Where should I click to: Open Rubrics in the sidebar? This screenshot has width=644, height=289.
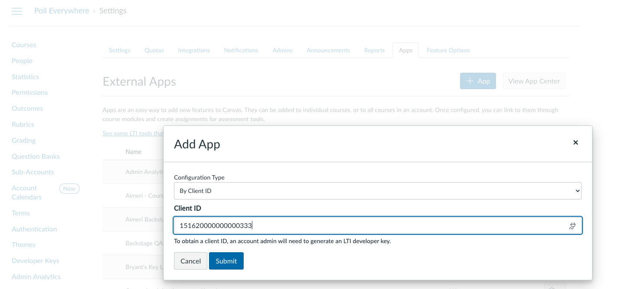pyautogui.click(x=23, y=125)
